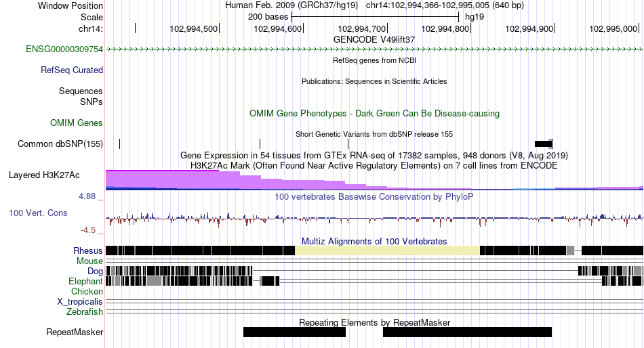Click the Dog alignment label
Screen dimensions: 644x348
click(x=95, y=271)
